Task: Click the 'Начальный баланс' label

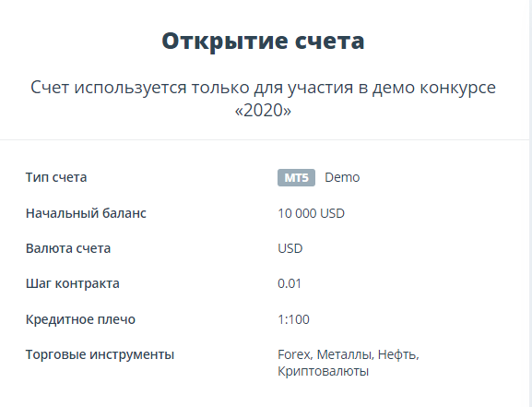Action: click(x=86, y=213)
